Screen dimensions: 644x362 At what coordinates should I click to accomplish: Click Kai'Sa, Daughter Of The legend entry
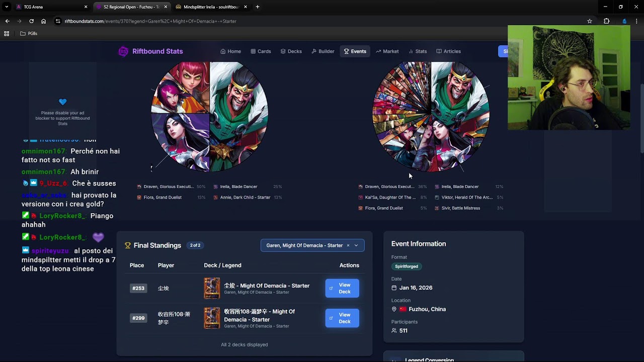[x=392, y=198]
